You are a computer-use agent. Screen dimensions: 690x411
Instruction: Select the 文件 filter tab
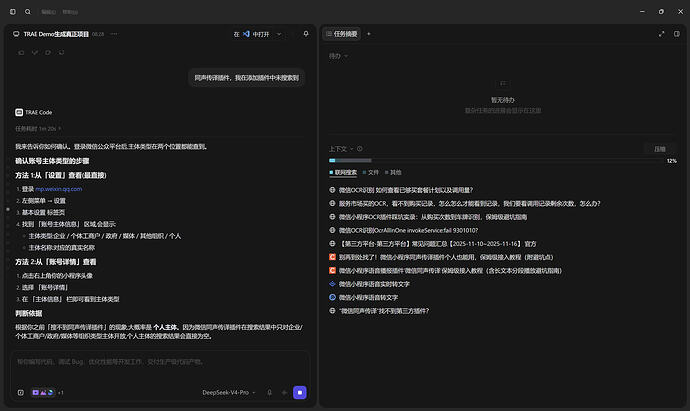pos(371,172)
